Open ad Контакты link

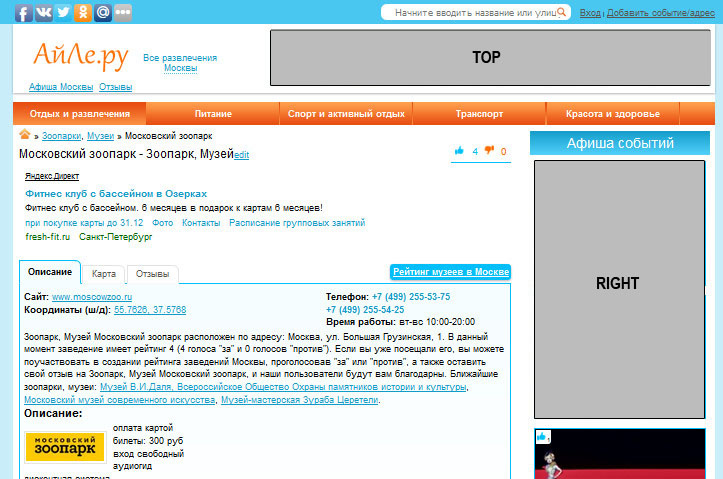pos(201,223)
